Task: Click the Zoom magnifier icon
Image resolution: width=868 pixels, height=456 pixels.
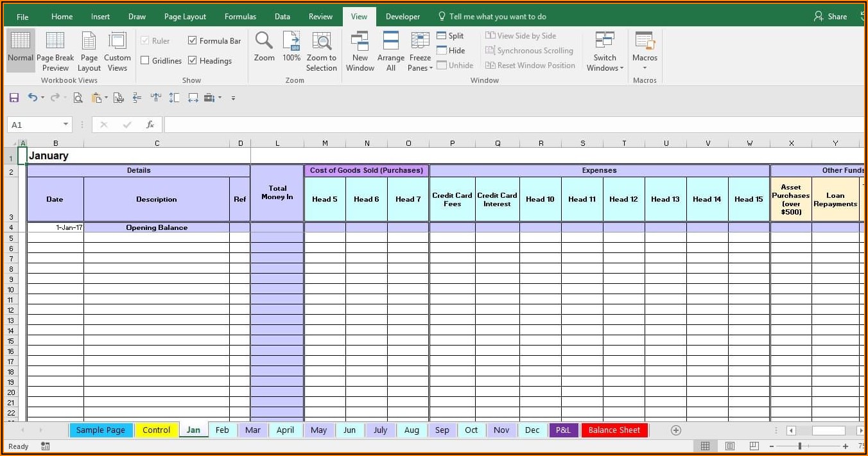Action: pyautogui.click(x=264, y=42)
